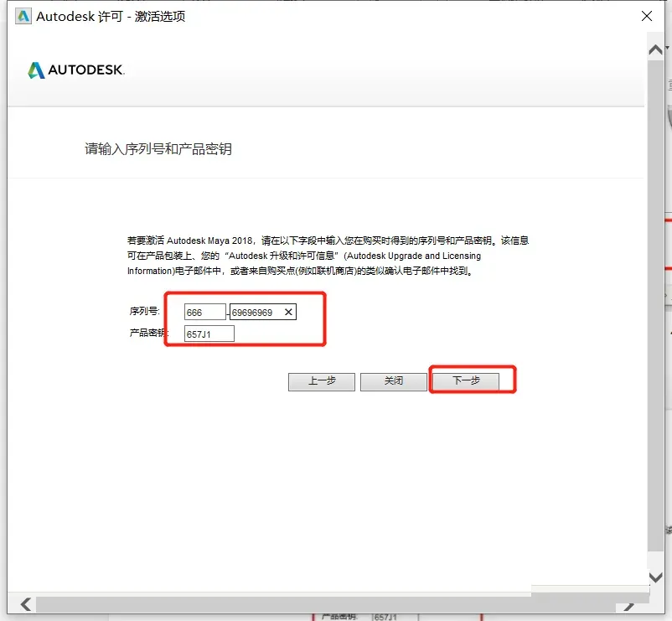
Task: Click text 若要激活 Autodesk Maya 2018
Action: pos(189,241)
